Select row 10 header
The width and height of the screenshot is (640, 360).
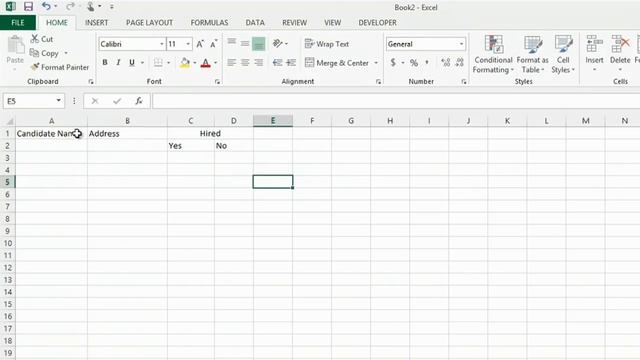[x=8, y=243]
